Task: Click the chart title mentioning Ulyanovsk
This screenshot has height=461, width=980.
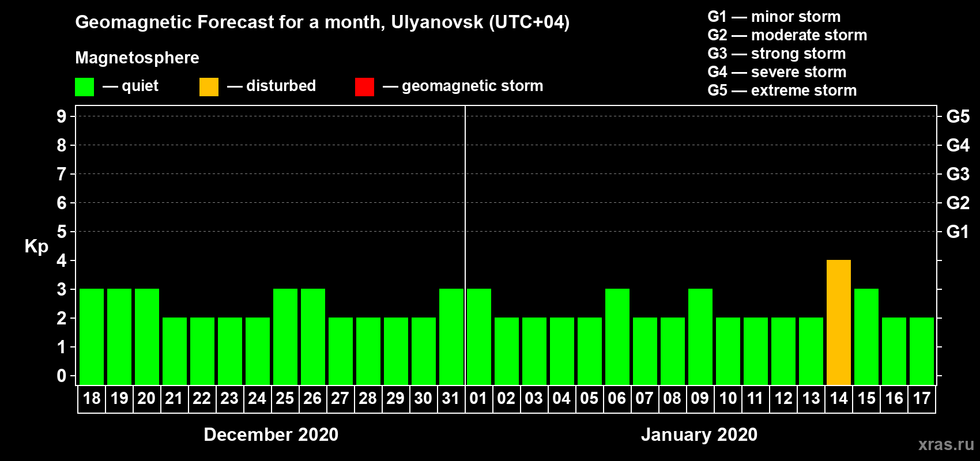Action: [322, 22]
